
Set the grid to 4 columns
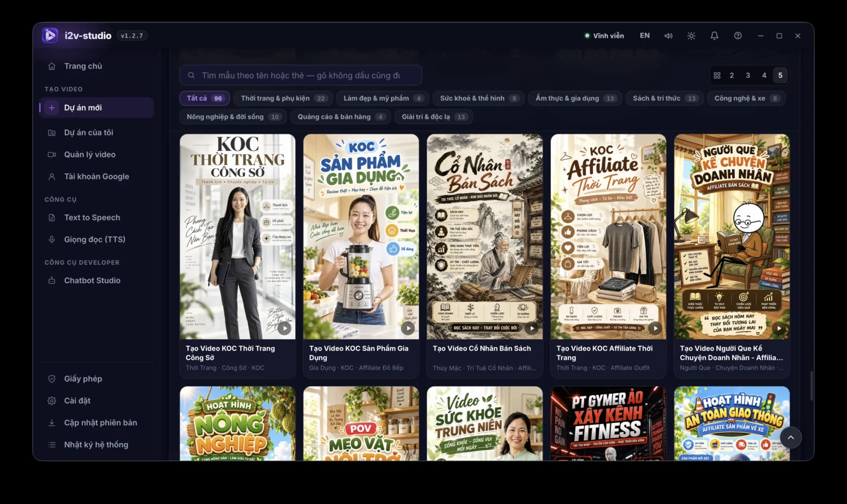coord(765,75)
